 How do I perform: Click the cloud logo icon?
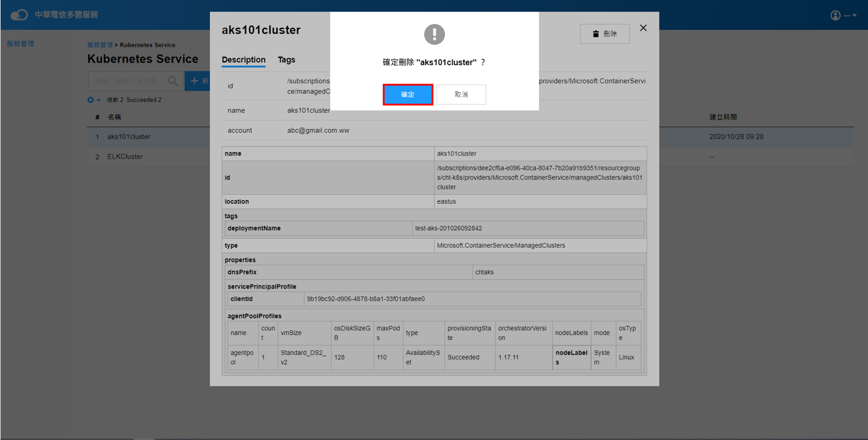click(x=19, y=14)
